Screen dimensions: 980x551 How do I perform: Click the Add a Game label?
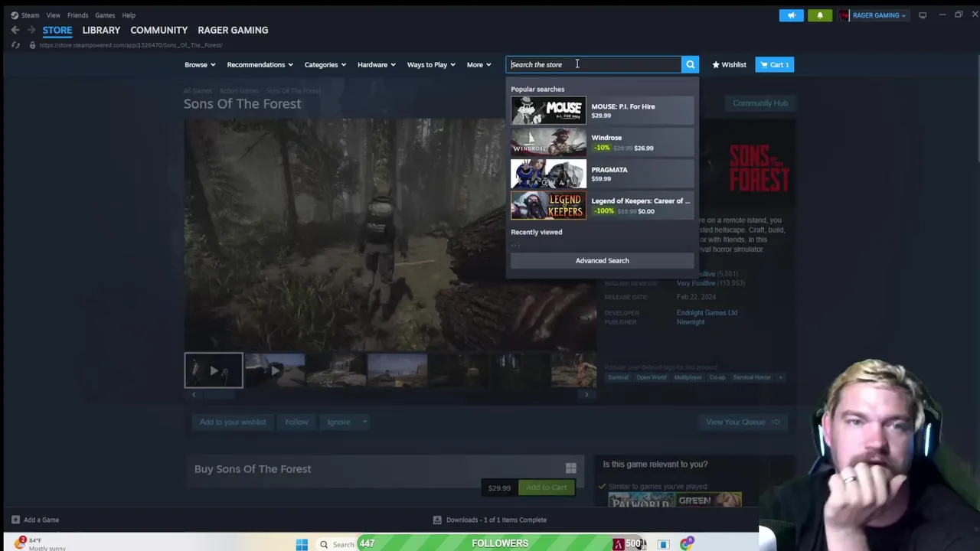(41, 520)
